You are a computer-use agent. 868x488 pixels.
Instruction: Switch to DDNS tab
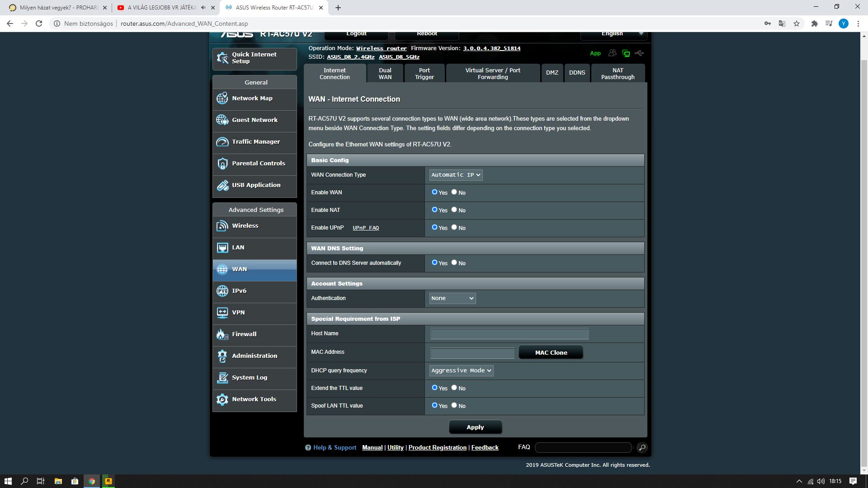coord(577,73)
